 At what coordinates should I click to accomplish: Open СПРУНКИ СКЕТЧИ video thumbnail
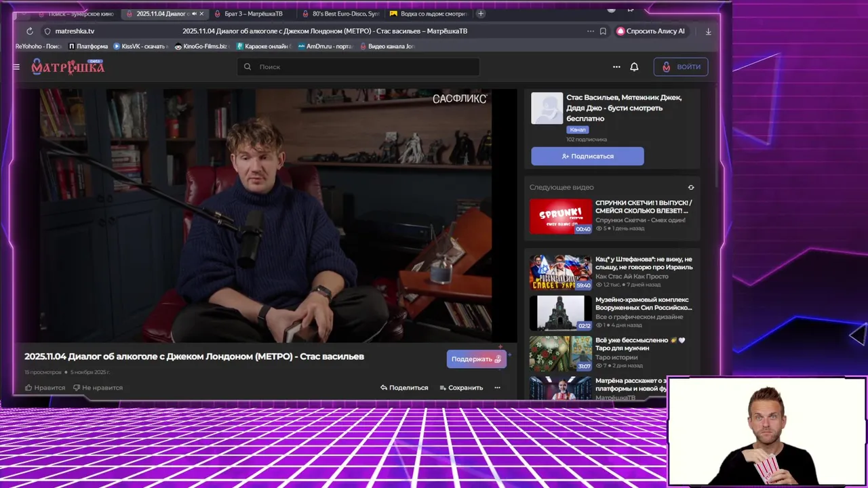(561, 216)
